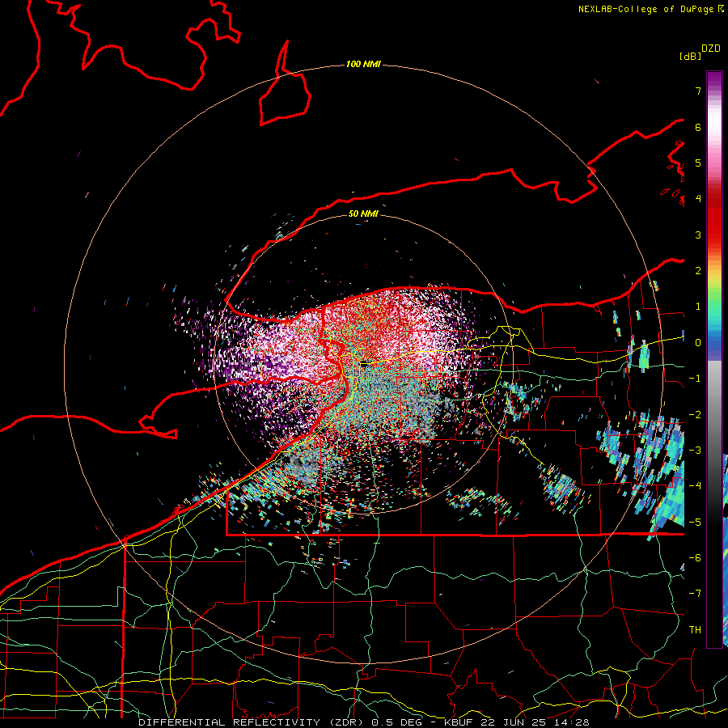
Task: Click the -5 value on the color scale
Action: click(695, 523)
